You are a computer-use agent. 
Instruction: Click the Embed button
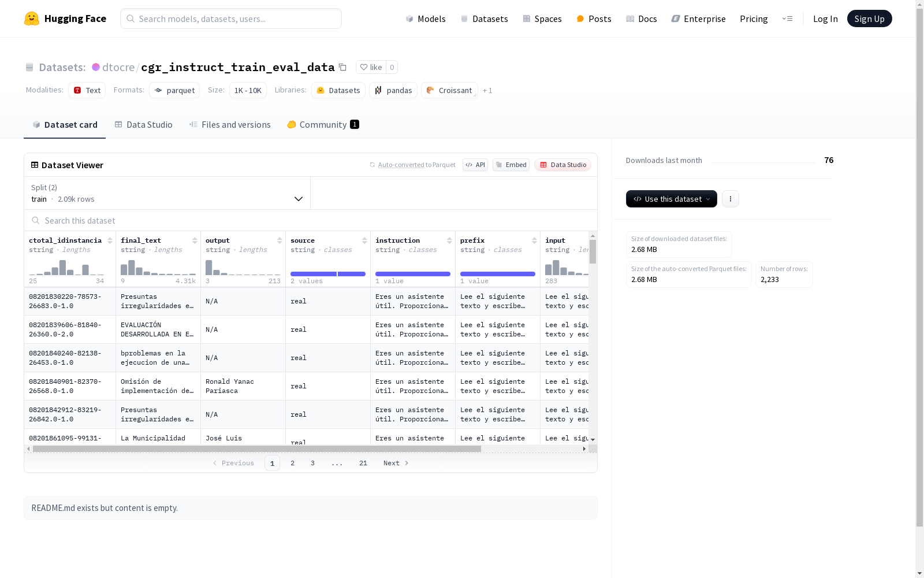pyautogui.click(x=511, y=165)
